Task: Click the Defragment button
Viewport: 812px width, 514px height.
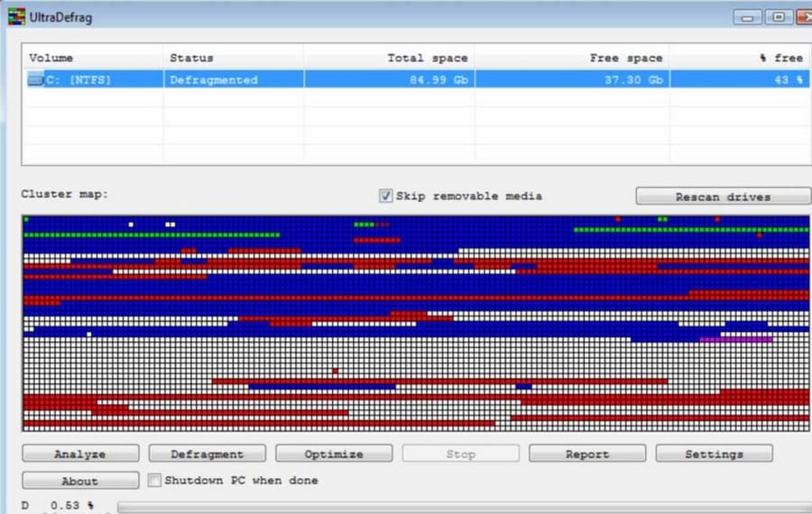Action: [208, 454]
